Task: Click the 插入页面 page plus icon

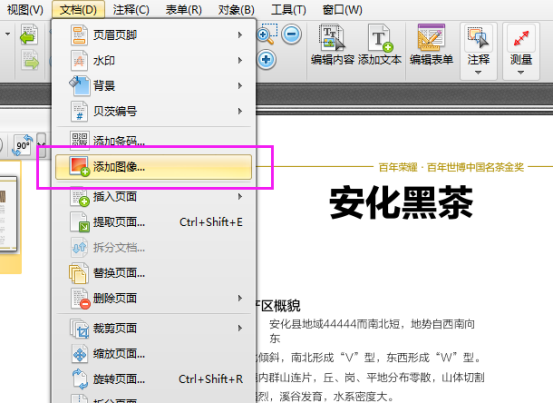Action: 79,197
